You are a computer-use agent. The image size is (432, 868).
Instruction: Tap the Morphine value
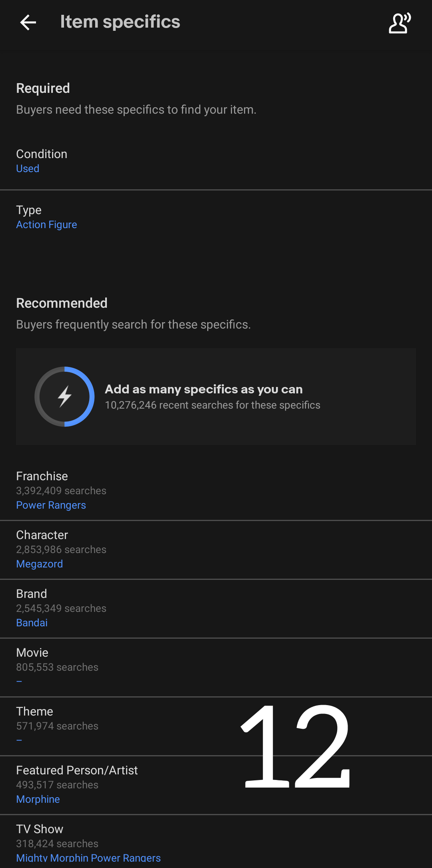(38, 800)
